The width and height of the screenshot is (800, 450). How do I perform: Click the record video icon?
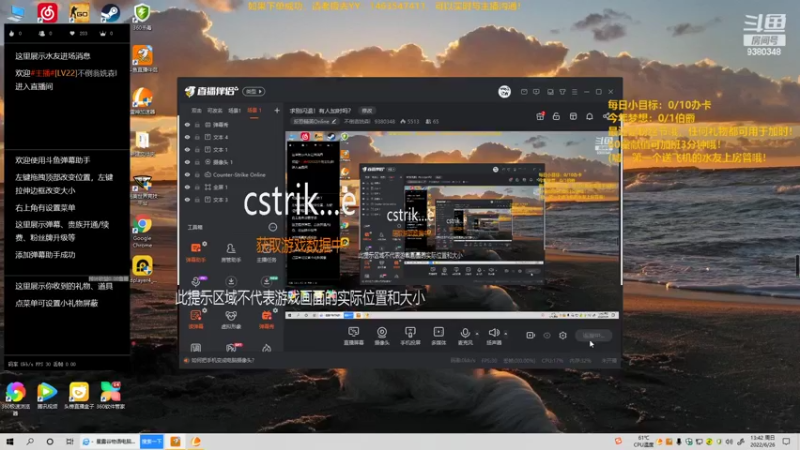click(x=530, y=335)
